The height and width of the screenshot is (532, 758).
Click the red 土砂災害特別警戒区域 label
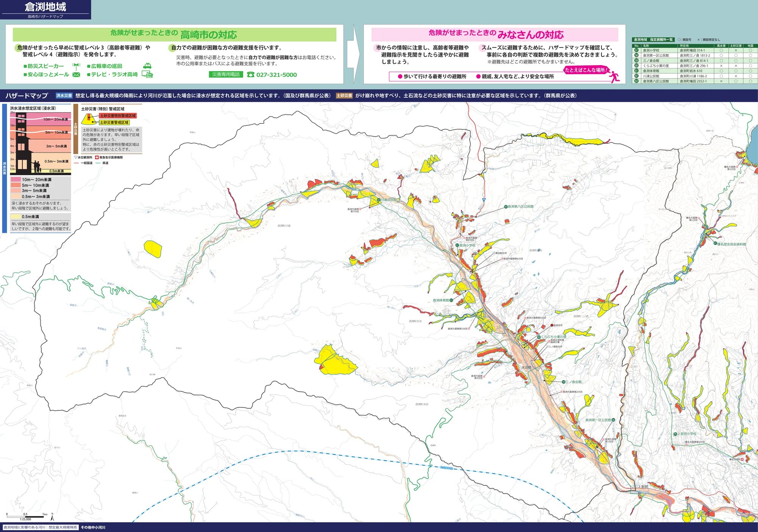118,116
